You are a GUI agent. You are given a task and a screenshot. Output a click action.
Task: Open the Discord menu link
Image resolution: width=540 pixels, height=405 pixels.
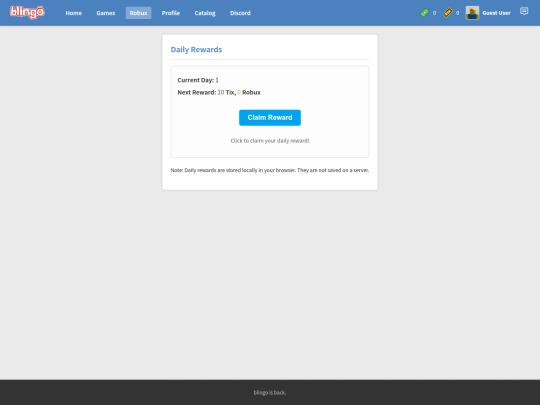(240, 13)
